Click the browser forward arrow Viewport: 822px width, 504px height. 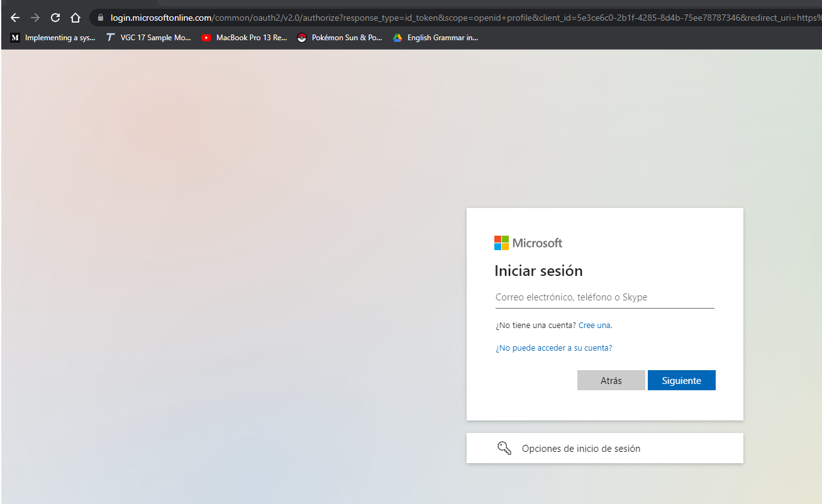(35, 18)
